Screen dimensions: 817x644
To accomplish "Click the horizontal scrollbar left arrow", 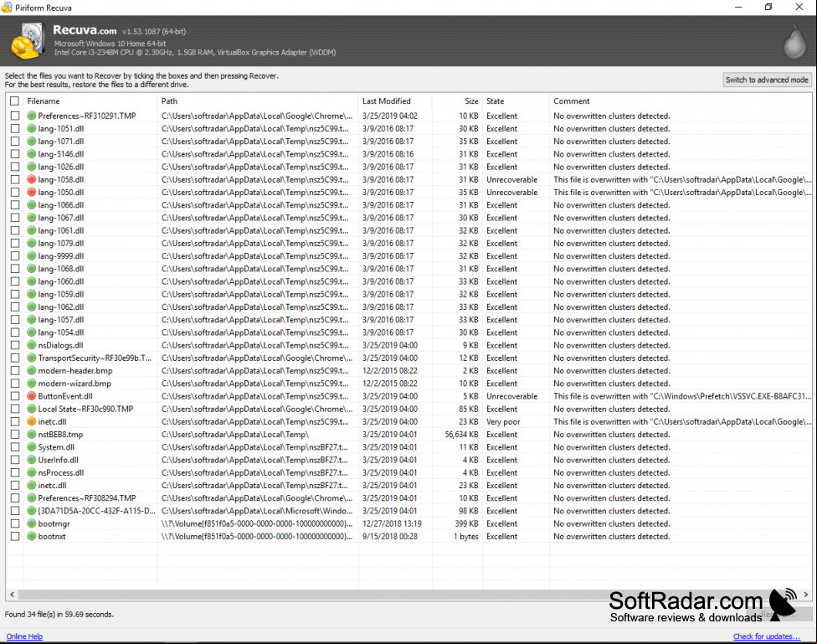I will click(x=12, y=595).
